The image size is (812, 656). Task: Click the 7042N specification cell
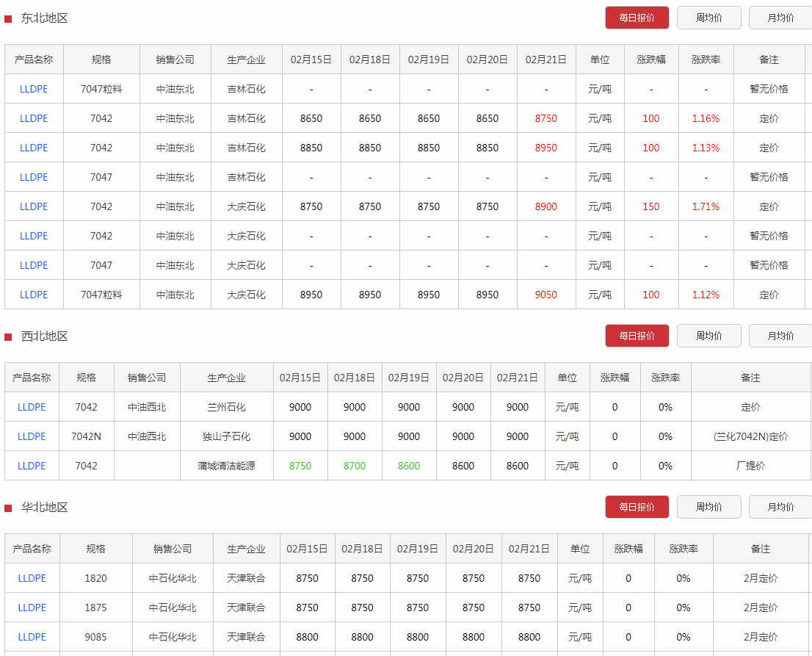point(86,437)
